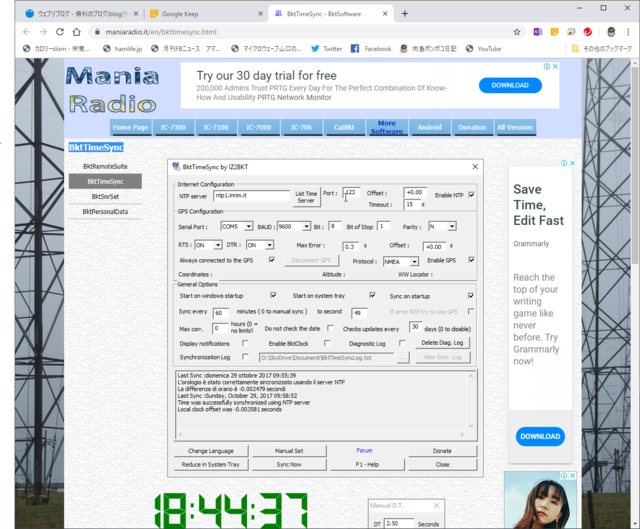The height and width of the screenshot is (529, 640).
Task: Open the browser home page icon
Action: click(x=77, y=32)
